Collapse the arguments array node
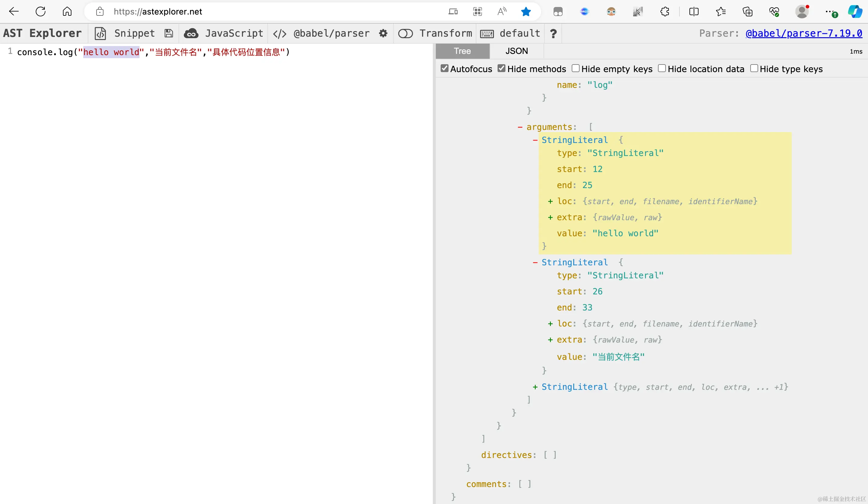 click(520, 127)
